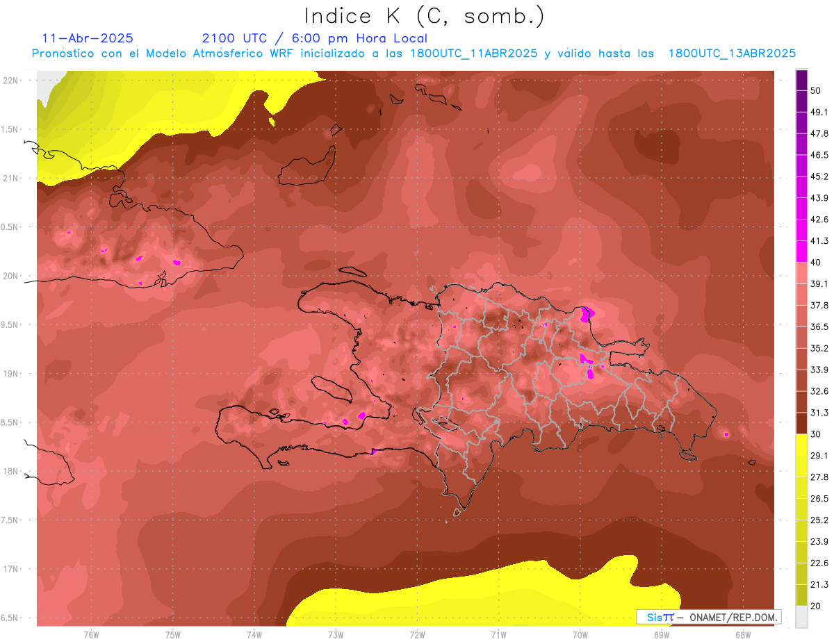834x644 pixels.
Task: Click the latitude label "18N"
Action: coord(11,472)
